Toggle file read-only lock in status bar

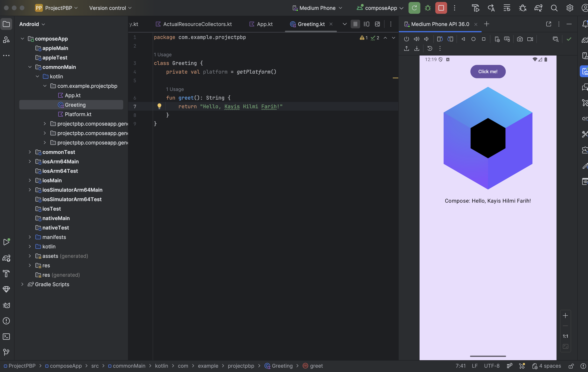(x=571, y=366)
